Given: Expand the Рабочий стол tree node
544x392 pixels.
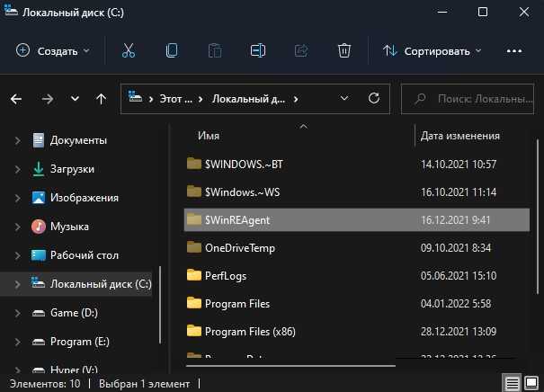Looking at the screenshot, I should [x=17, y=255].
